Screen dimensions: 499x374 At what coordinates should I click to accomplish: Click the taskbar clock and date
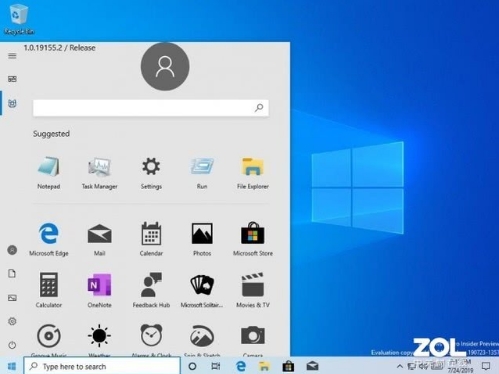(460, 366)
